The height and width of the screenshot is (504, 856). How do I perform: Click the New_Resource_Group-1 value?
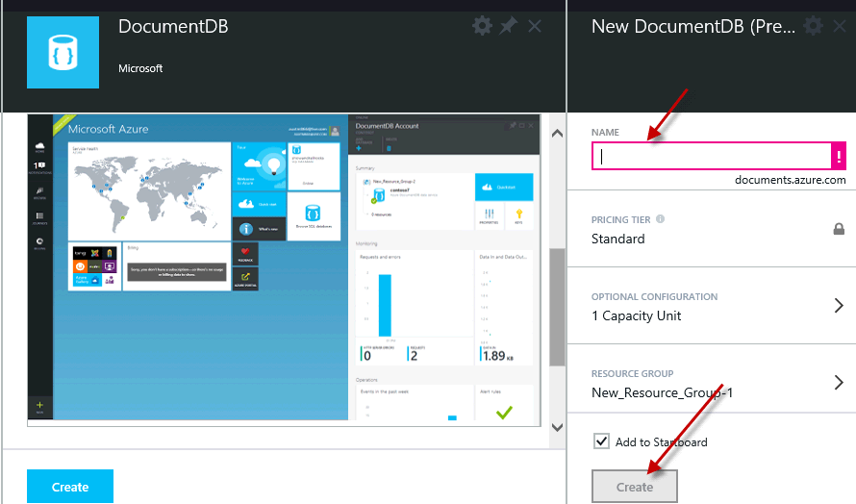[x=662, y=392]
